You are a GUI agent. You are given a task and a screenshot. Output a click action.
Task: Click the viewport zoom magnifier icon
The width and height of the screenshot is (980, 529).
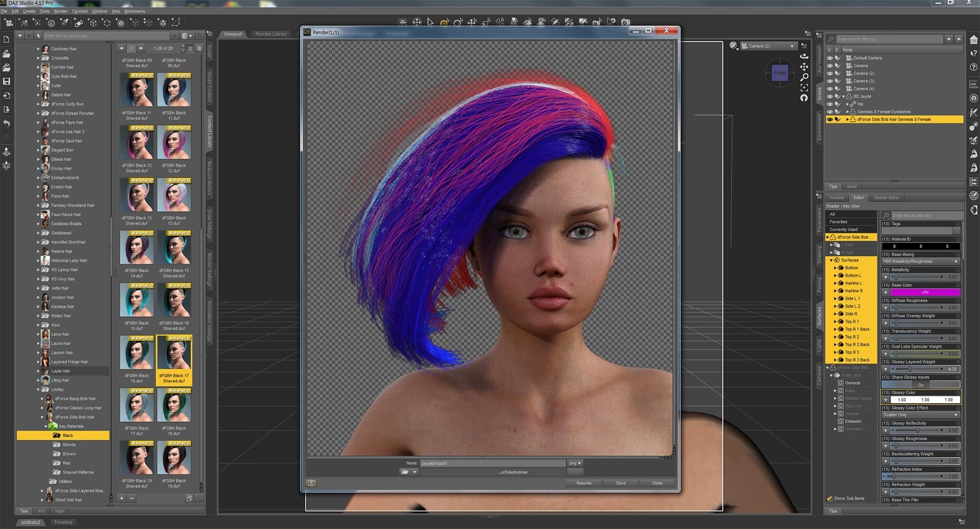coord(804,77)
